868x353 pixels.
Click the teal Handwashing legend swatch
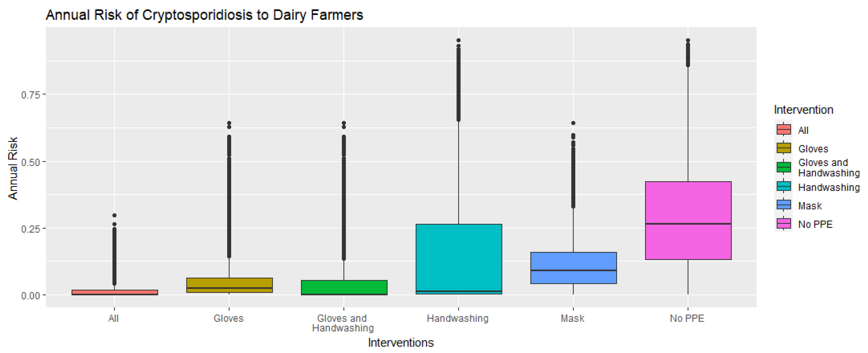pyautogui.click(x=783, y=186)
